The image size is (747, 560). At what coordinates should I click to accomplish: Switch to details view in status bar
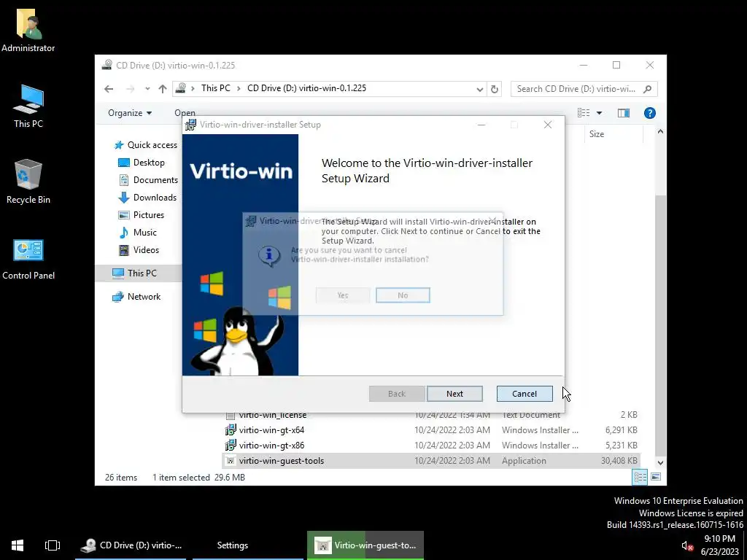click(x=639, y=477)
